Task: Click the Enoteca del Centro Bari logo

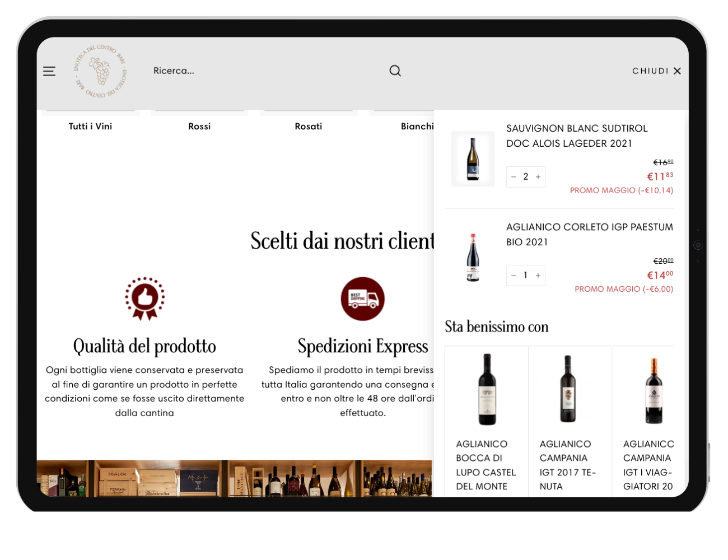Action: (101, 71)
